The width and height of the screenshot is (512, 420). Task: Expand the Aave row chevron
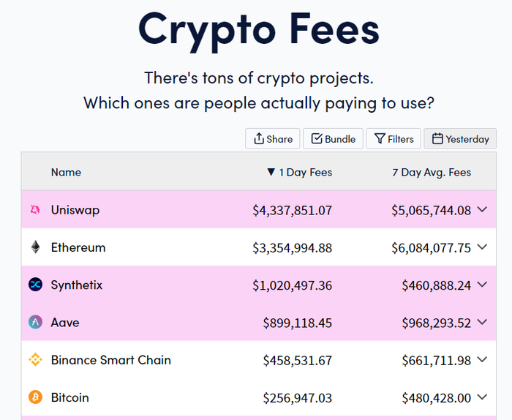[482, 322]
